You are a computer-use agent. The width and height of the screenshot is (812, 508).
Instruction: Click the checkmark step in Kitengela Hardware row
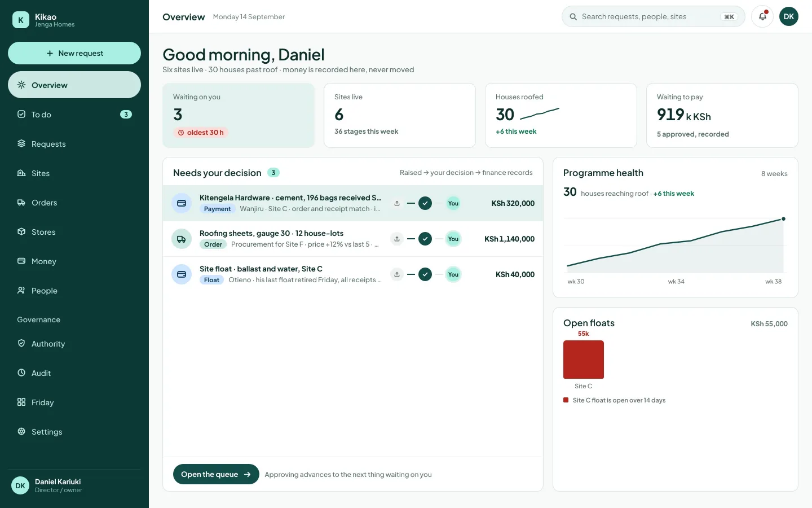[x=425, y=203]
